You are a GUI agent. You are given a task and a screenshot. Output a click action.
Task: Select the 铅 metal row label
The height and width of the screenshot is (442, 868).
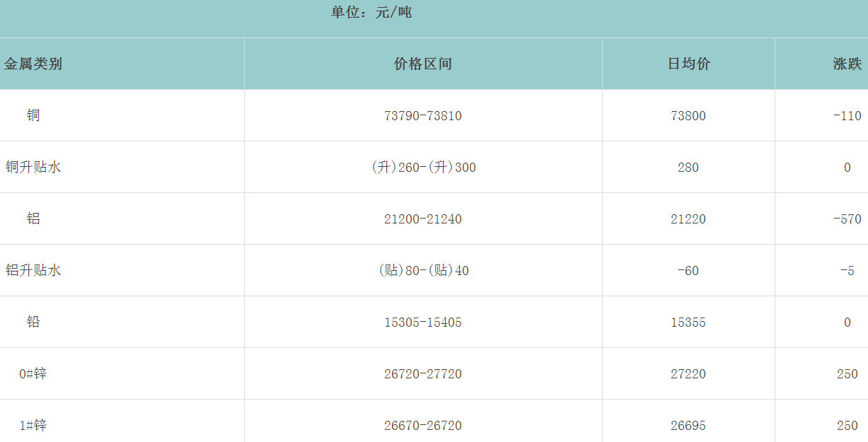[33, 322]
